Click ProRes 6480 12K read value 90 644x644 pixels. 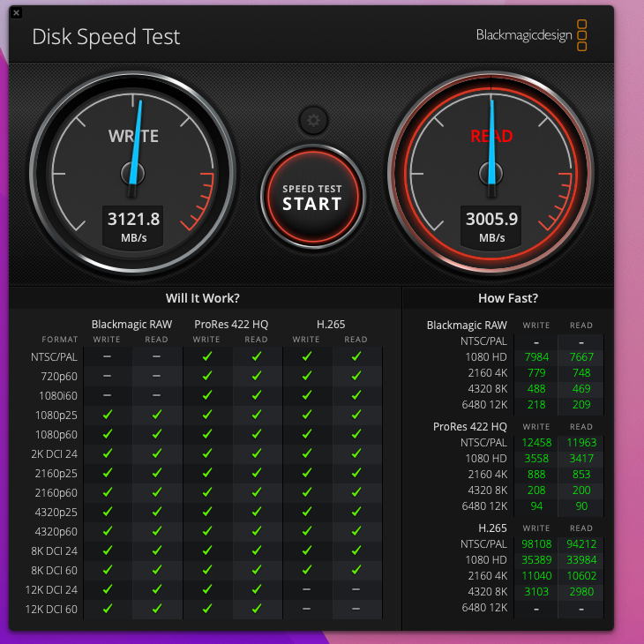tap(581, 506)
